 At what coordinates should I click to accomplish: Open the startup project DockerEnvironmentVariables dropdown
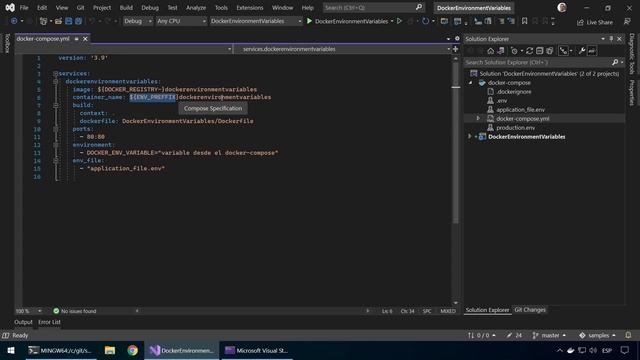coord(256,21)
